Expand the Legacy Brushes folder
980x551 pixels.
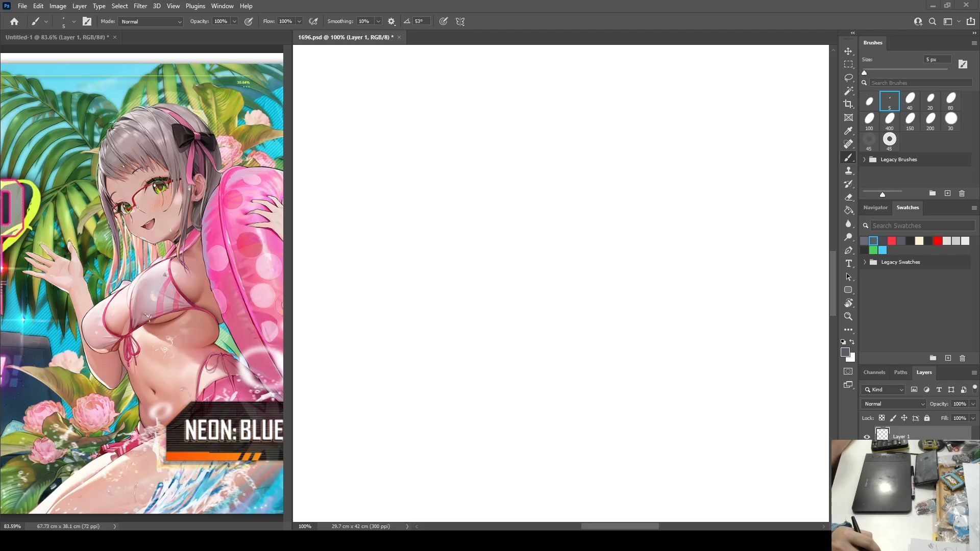pos(865,160)
